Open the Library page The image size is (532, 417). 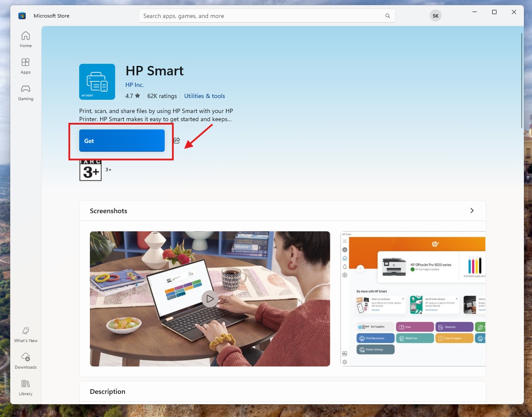pos(26,387)
